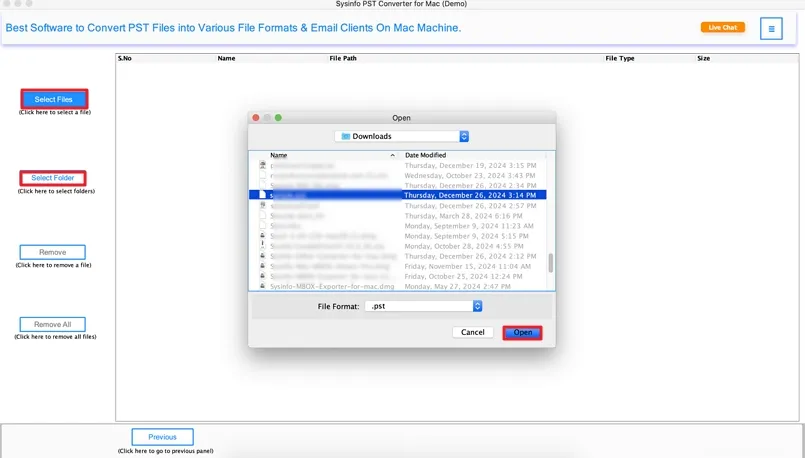The width and height of the screenshot is (805, 458).
Task: Click the File Type column header in main table
Action: (620, 59)
